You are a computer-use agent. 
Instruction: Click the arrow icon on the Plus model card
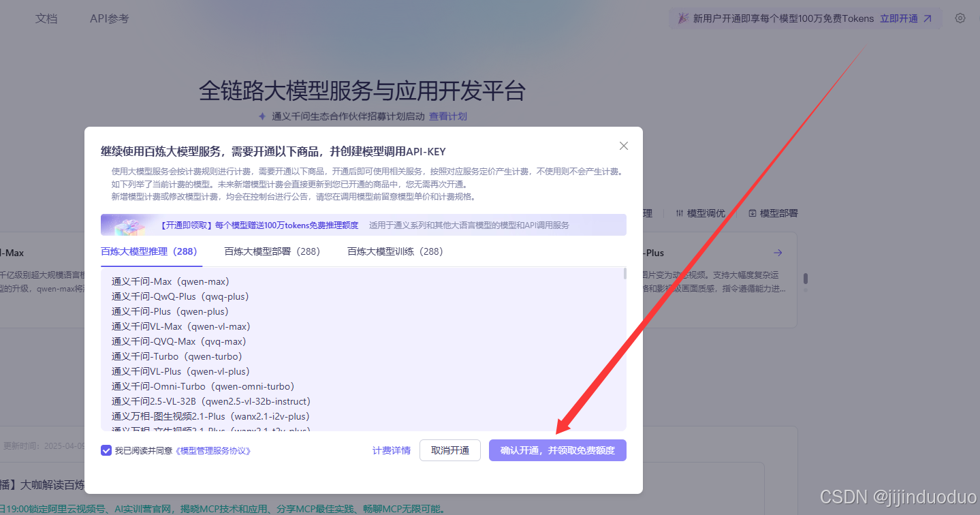(x=778, y=253)
